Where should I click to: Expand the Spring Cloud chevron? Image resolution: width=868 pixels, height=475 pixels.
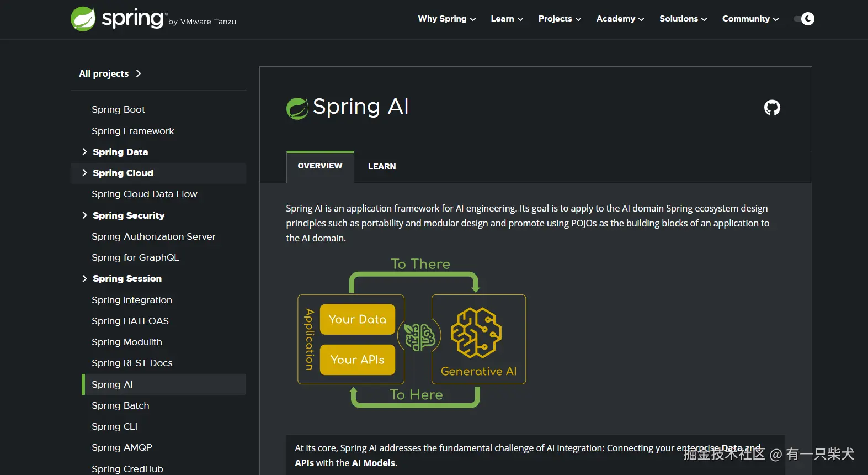[x=84, y=173]
